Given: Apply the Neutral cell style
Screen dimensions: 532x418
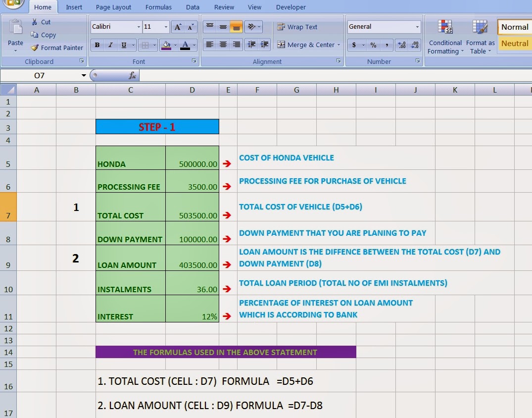Looking at the screenshot, I should 514,43.
